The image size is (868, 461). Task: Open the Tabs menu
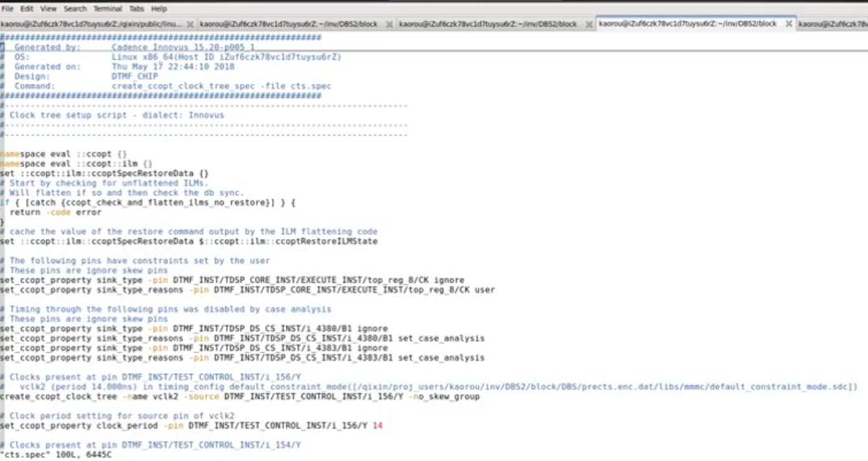[x=136, y=9]
